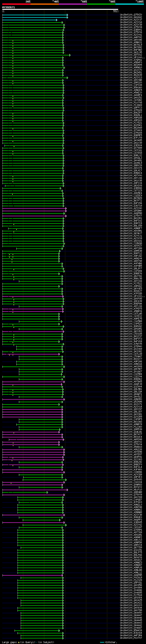Click hit label UniRef100_C6TLW5
The height and width of the screenshot is (644, 146).
pos(131,314)
